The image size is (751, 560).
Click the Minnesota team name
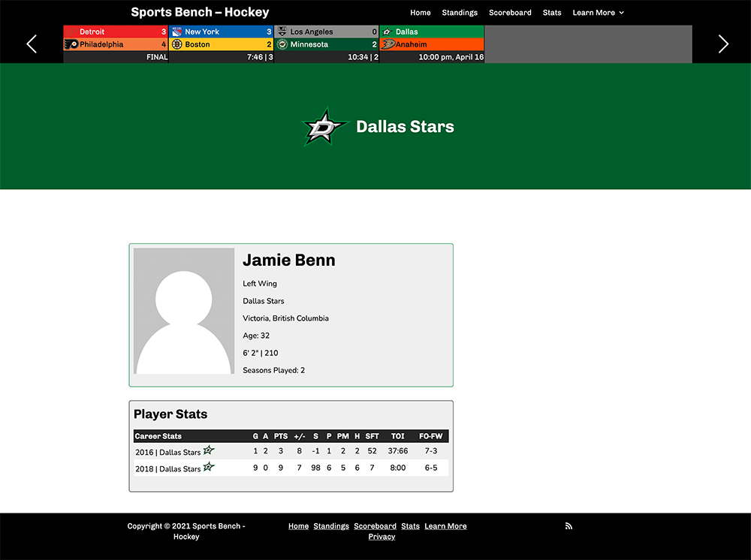[309, 44]
